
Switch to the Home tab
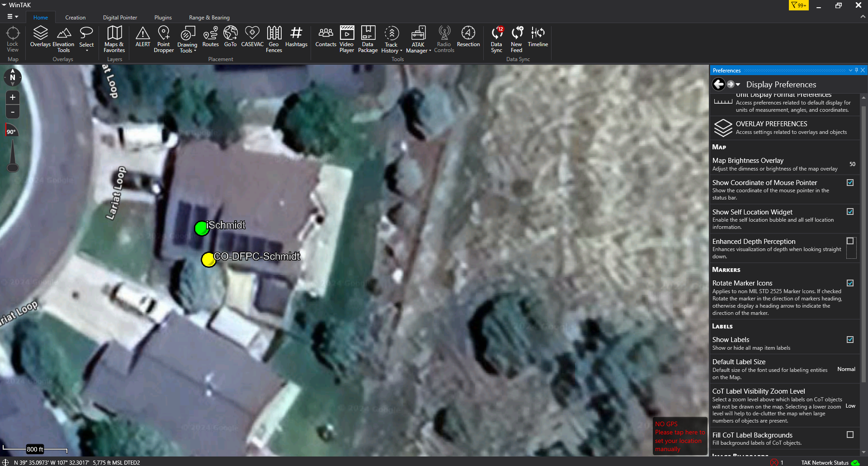tap(40, 18)
